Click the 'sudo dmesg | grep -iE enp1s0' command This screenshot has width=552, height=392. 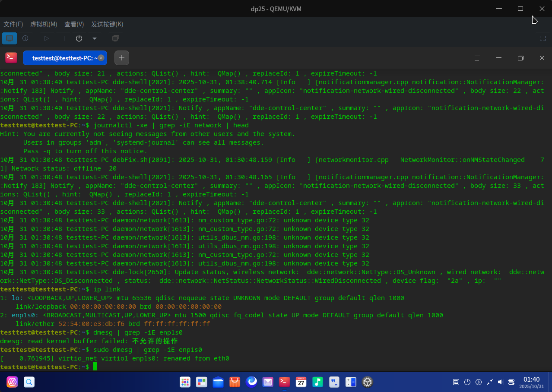[x=148, y=350]
